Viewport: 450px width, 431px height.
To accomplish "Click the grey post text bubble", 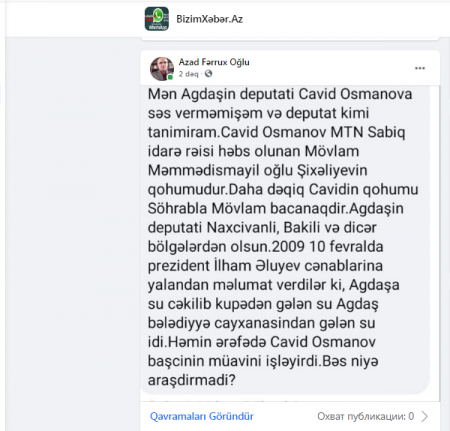I will (285, 239).
